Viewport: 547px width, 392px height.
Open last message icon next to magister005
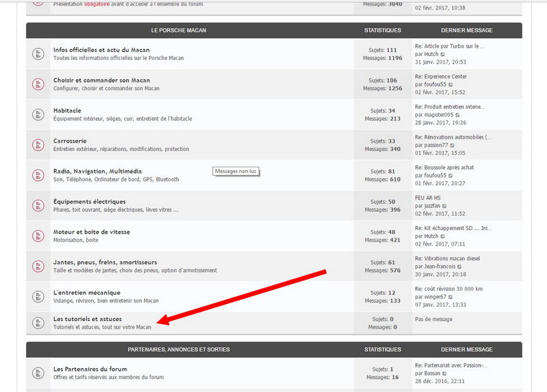(457, 115)
